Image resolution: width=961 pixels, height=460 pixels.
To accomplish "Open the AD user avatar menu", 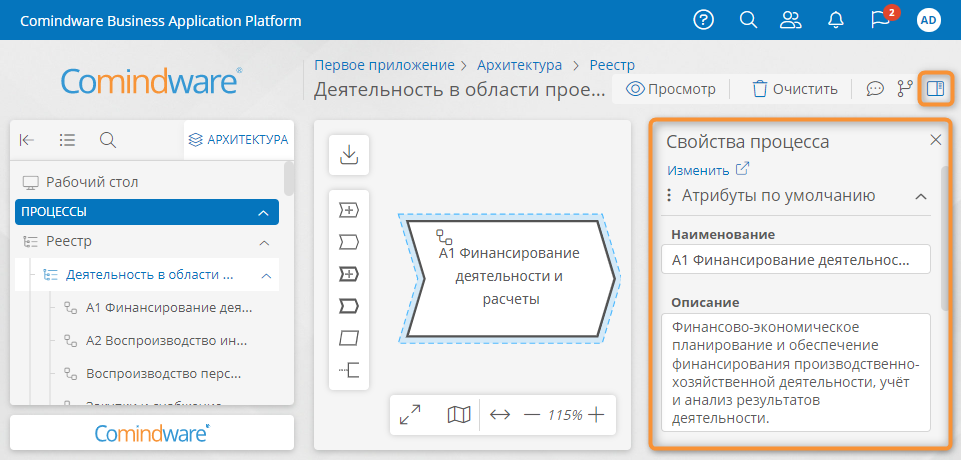I will (929, 20).
